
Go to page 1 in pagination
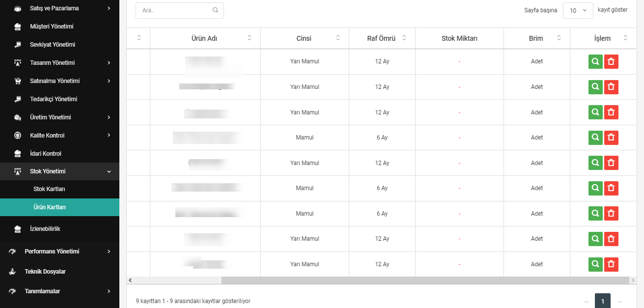point(603,301)
